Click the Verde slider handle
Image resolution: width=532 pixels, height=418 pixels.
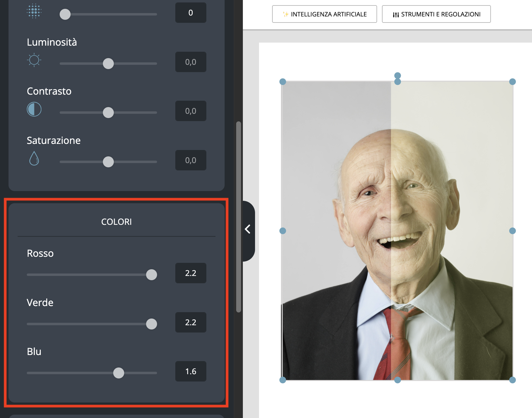(x=152, y=324)
